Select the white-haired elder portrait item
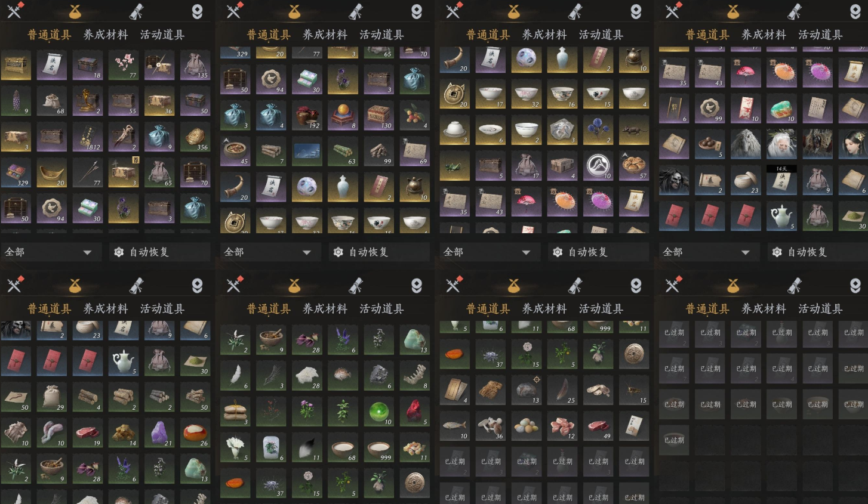The width and height of the screenshot is (868, 504). (781, 144)
